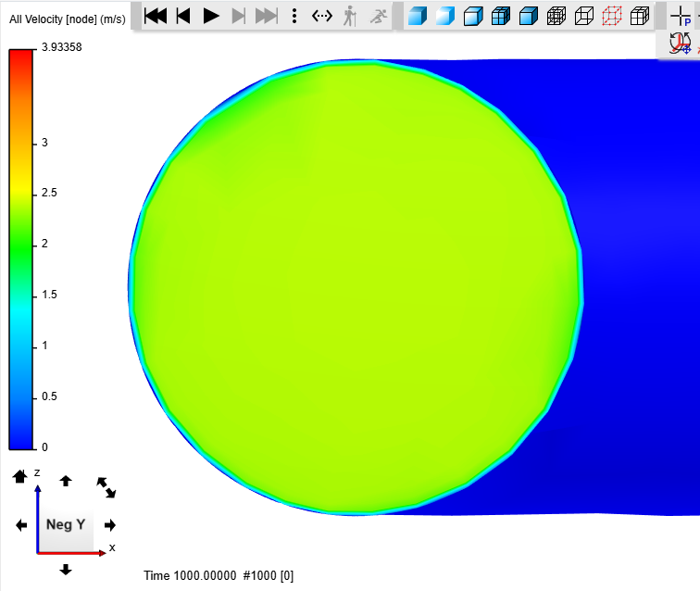The height and width of the screenshot is (591, 700).
Task: Click legend maximum value 3.93358
Action: pos(62,47)
